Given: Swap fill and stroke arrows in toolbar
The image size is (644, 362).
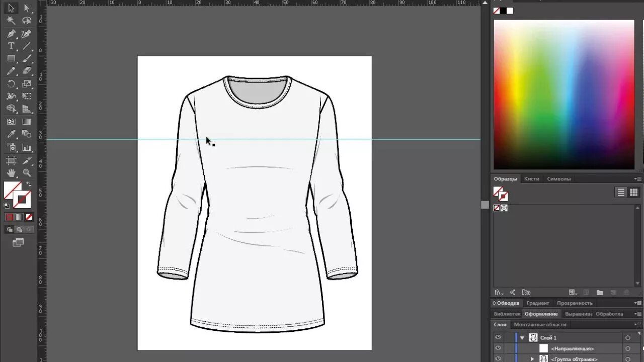Looking at the screenshot, I should pos(29,184).
